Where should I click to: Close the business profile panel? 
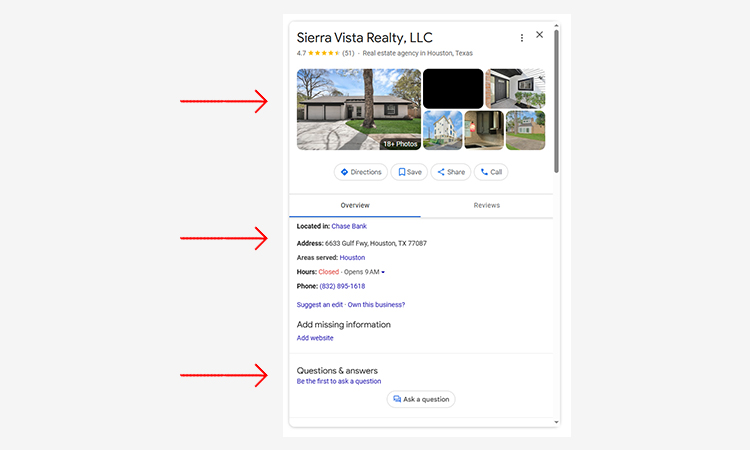[x=540, y=35]
